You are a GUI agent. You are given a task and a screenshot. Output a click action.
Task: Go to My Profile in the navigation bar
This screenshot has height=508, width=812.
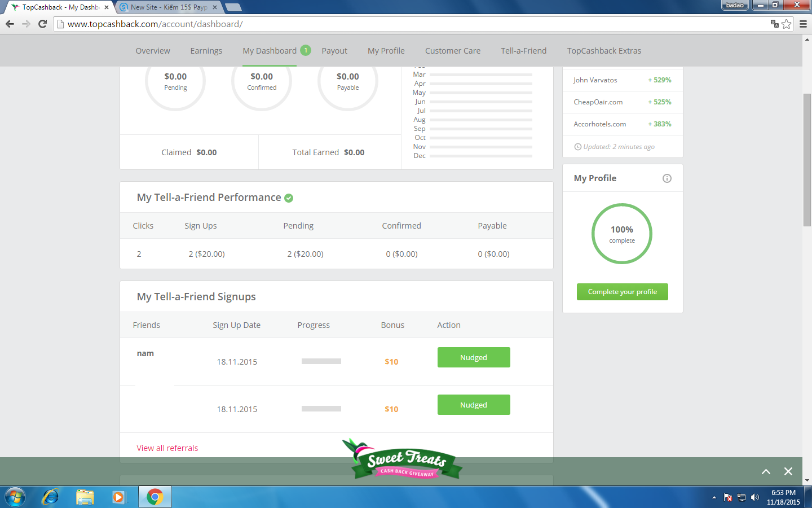tap(386, 51)
